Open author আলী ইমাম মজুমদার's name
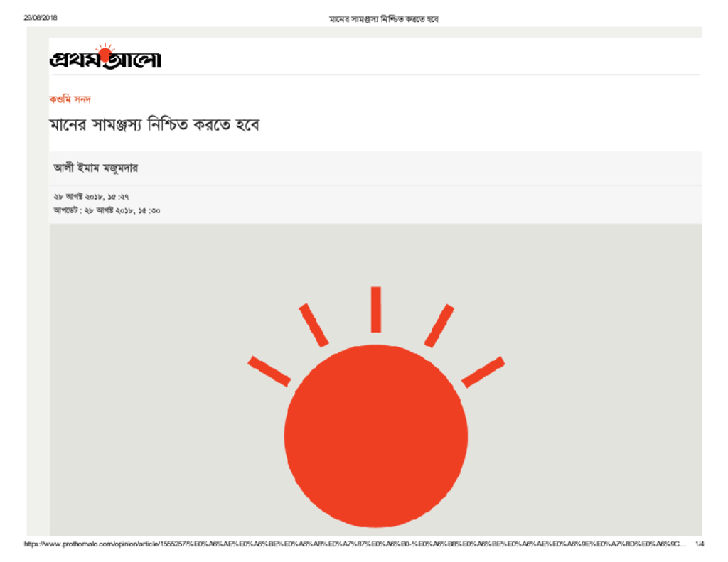 click(x=96, y=168)
